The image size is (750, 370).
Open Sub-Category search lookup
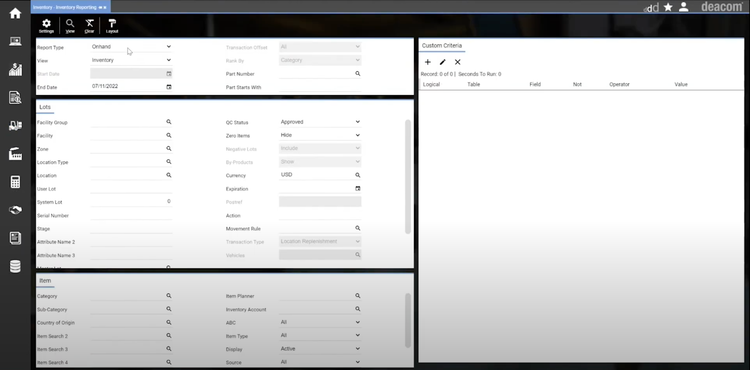coord(169,309)
